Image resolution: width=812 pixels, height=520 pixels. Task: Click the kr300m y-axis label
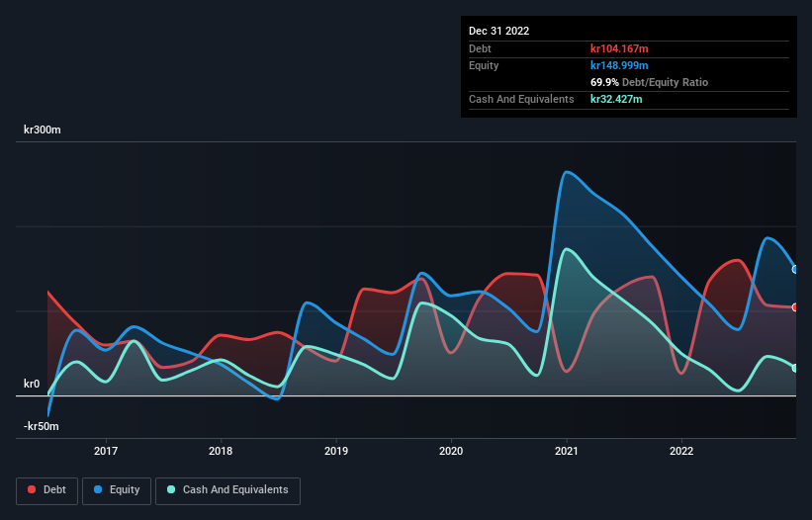(43, 130)
